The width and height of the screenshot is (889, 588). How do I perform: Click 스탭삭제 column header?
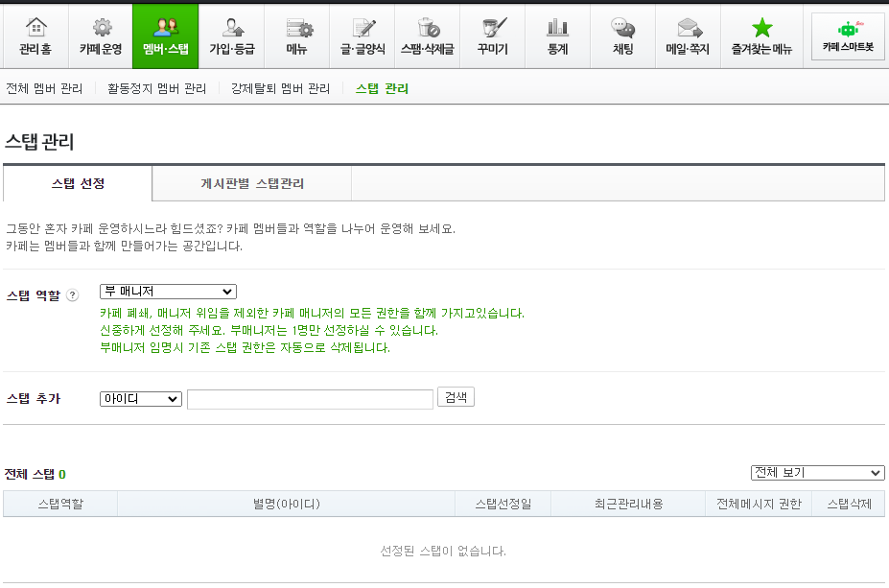point(849,504)
